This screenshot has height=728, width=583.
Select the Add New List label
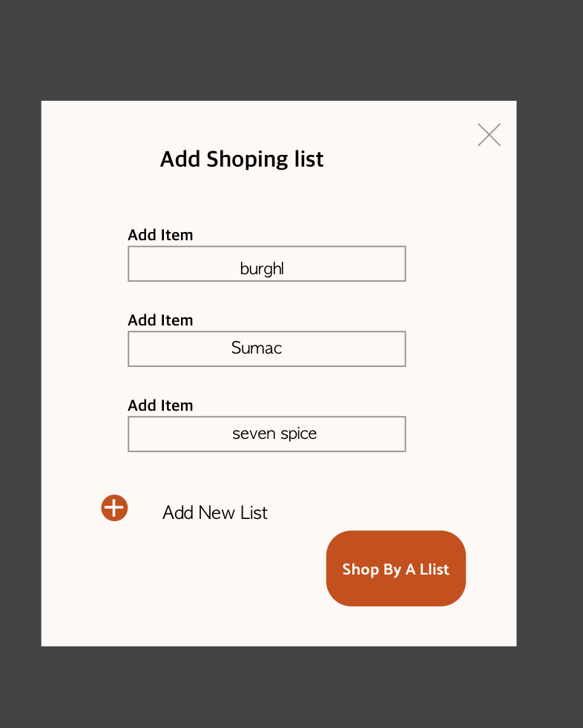tap(214, 512)
